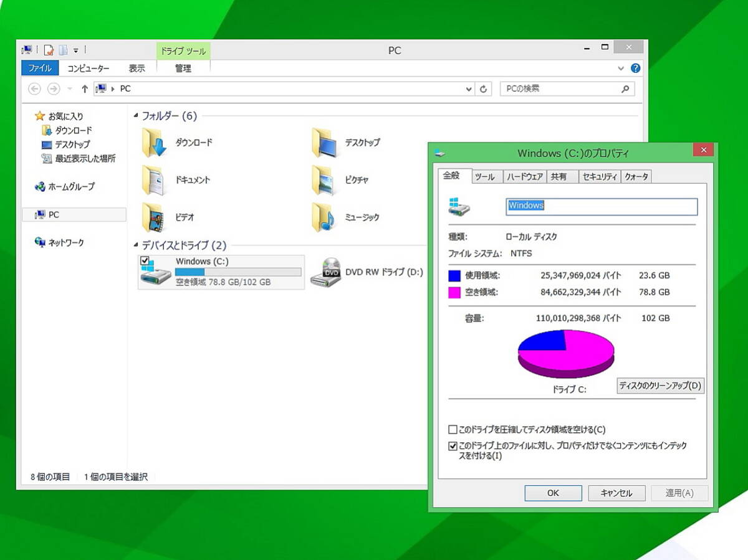Click the 8 個の項目 status text

click(x=50, y=477)
